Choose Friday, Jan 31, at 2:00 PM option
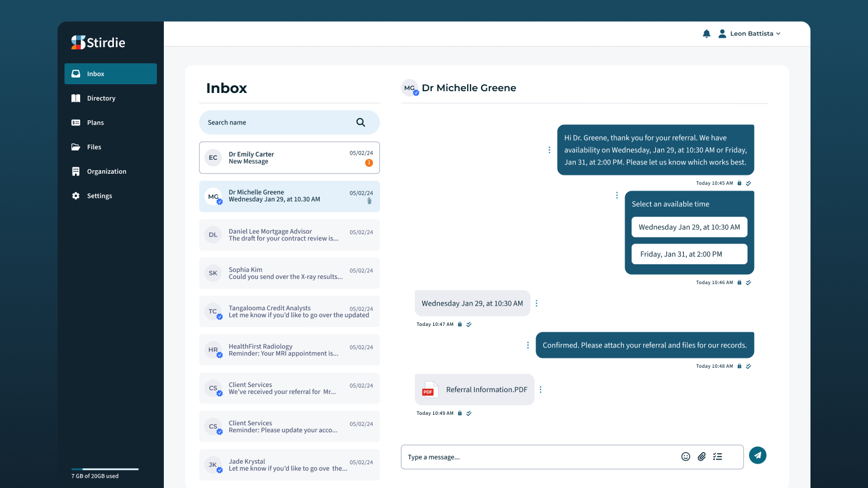This screenshot has height=488, width=868. click(x=689, y=254)
